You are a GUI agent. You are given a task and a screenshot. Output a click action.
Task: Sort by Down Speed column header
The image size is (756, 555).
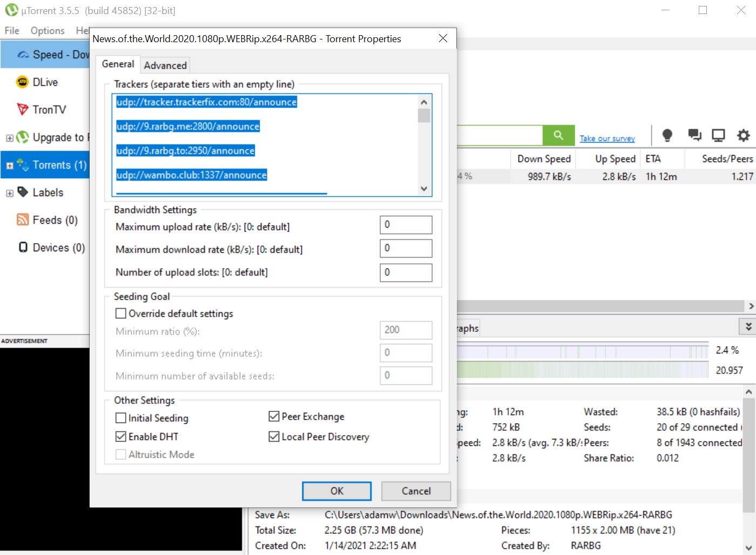pos(544,159)
